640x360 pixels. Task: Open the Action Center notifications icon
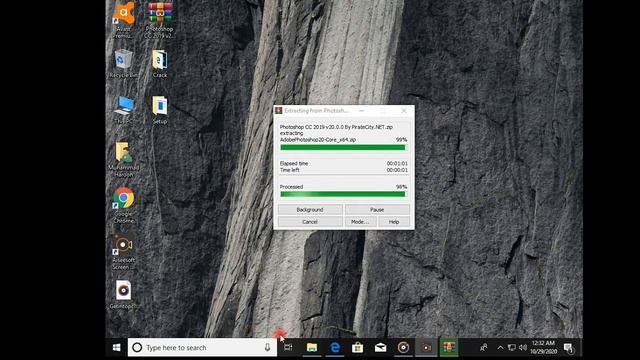569,347
